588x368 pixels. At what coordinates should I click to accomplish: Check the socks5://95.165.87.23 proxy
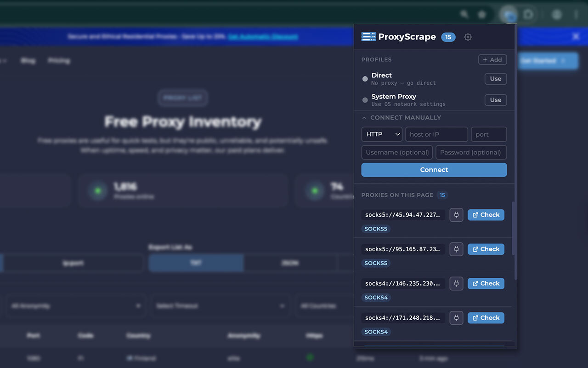486,249
